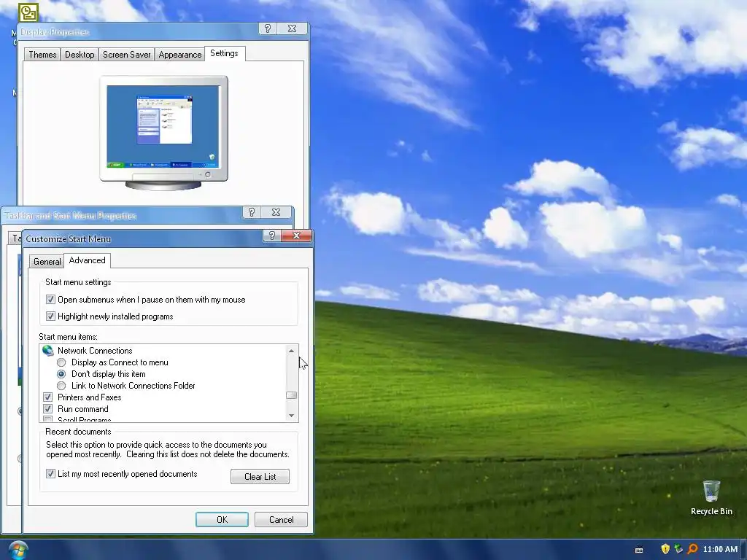The height and width of the screenshot is (560, 747).
Task: Click the help button in Taskbar and Start Menu Properties
Action: point(252,212)
